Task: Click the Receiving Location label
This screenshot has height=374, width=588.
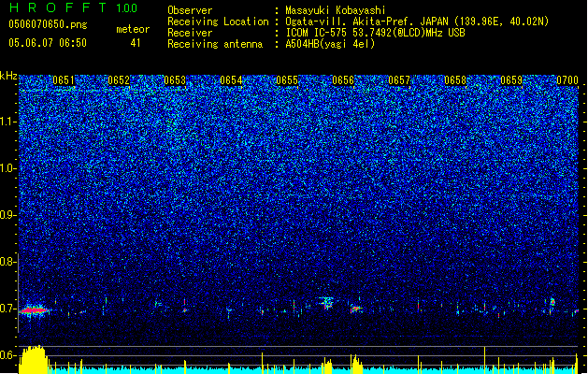Action: click(x=218, y=22)
